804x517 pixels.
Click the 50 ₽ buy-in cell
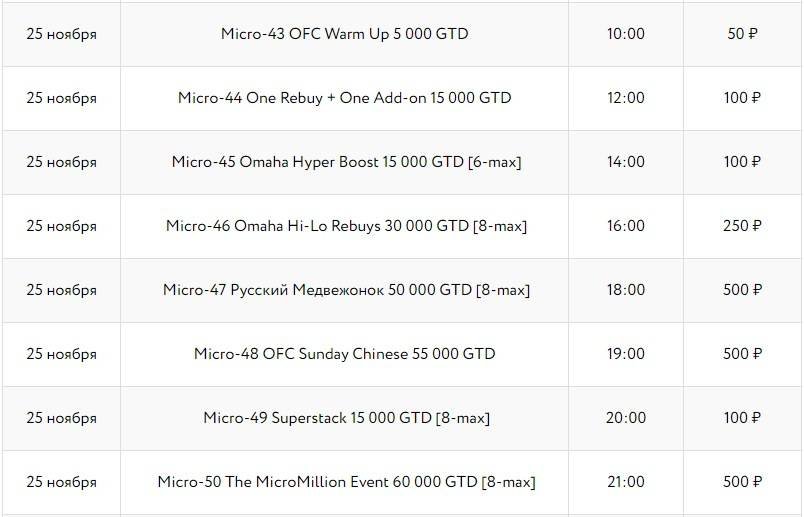[x=743, y=34]
